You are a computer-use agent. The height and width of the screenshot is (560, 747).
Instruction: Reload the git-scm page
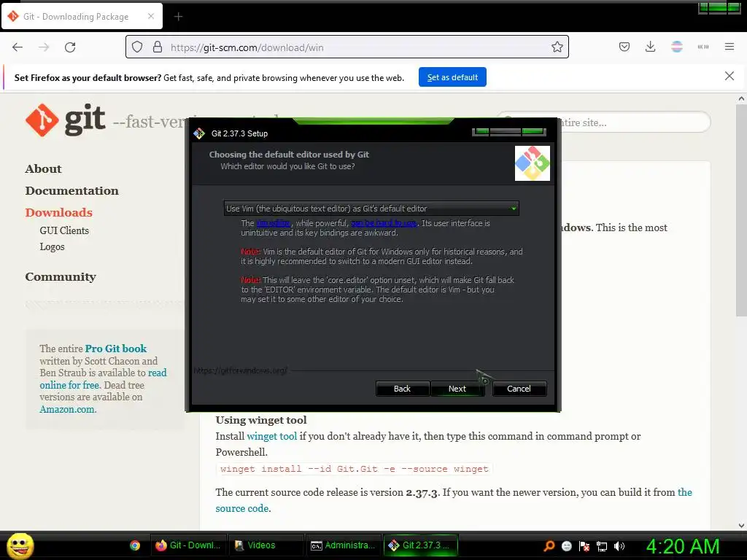70,47
